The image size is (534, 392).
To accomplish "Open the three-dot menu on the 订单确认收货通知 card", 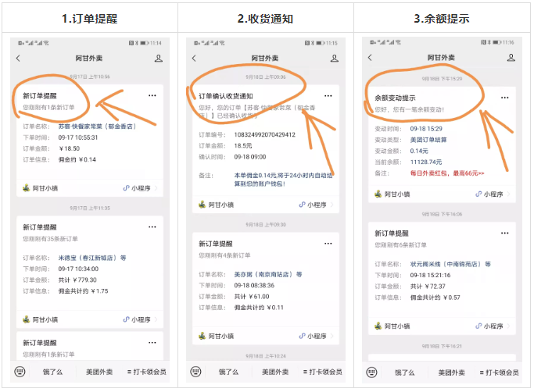I will [x=328, y=96].
